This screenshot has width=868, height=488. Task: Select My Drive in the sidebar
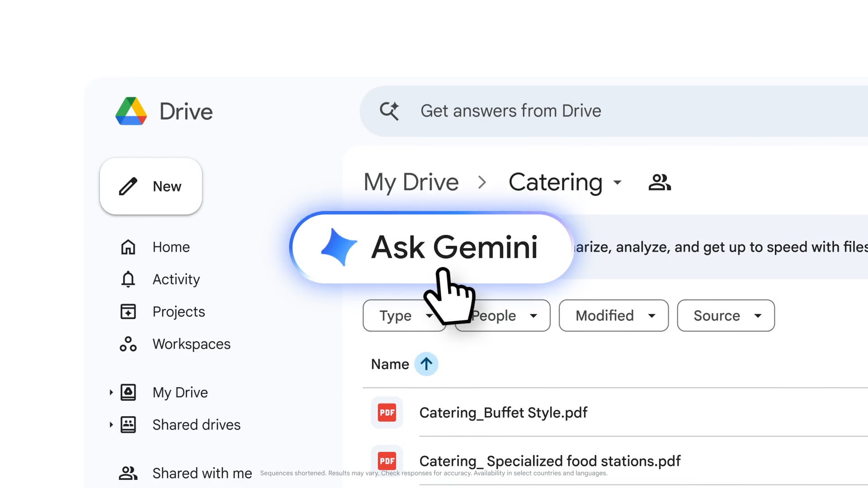(x=180, y=392)
